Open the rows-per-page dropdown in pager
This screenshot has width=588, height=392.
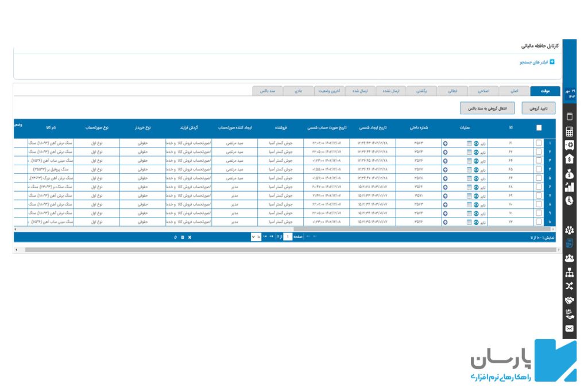(256, 237)
